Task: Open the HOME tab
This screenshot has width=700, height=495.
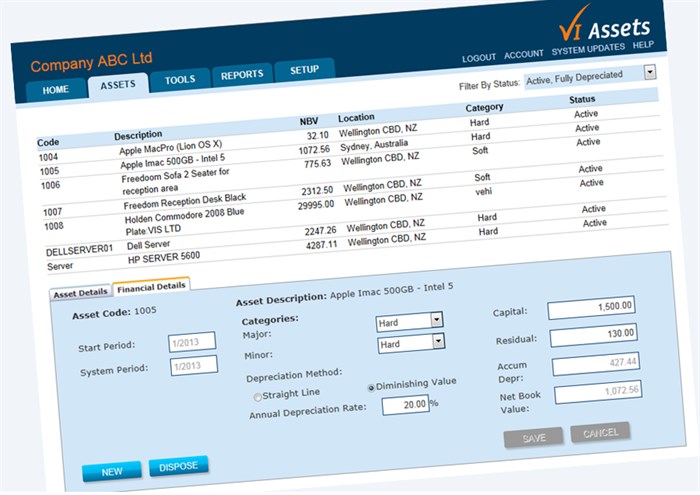Action: 56,90
